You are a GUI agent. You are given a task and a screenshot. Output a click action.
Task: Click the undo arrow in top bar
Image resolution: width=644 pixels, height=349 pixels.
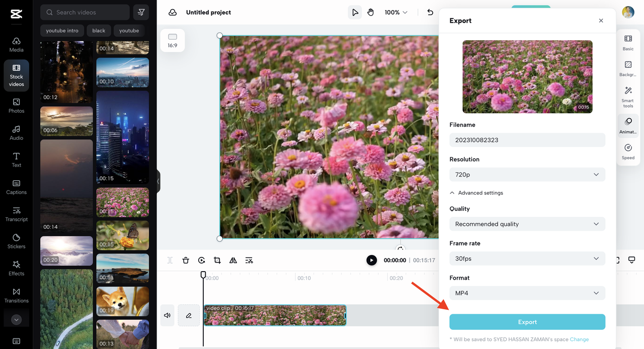[430, 12]
